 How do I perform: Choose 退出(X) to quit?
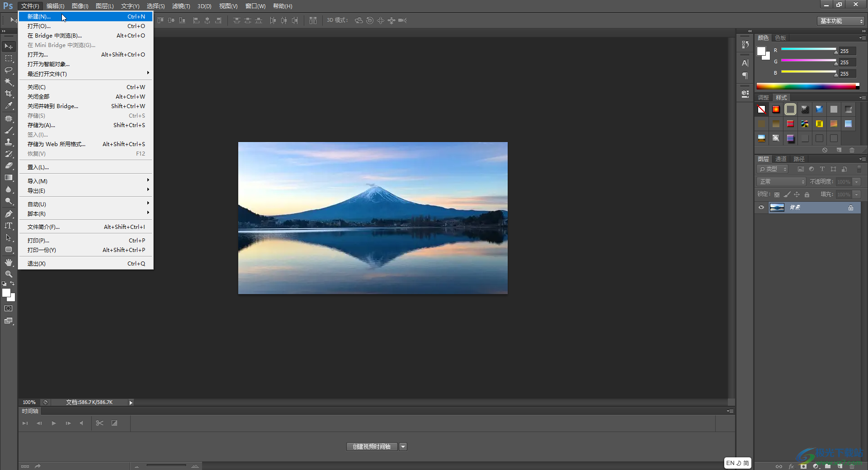86,263
